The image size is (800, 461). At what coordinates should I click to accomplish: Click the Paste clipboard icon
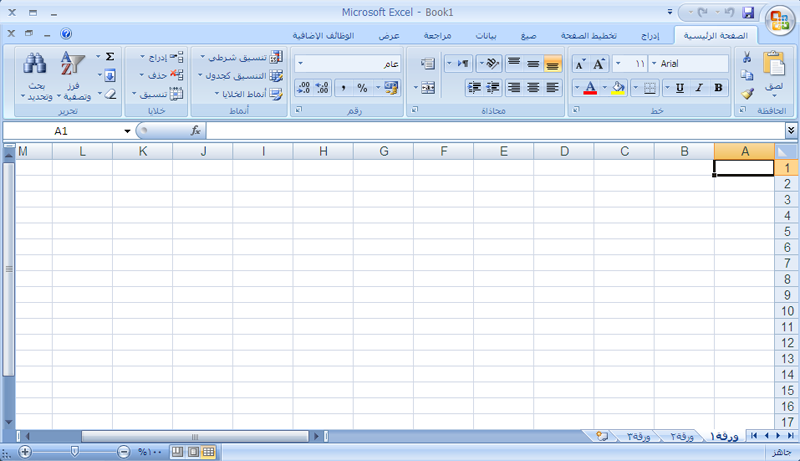774,65
